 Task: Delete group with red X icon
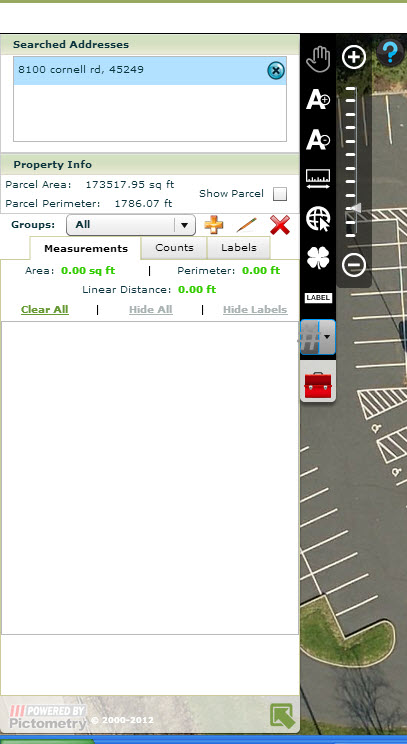coord(280,224)
